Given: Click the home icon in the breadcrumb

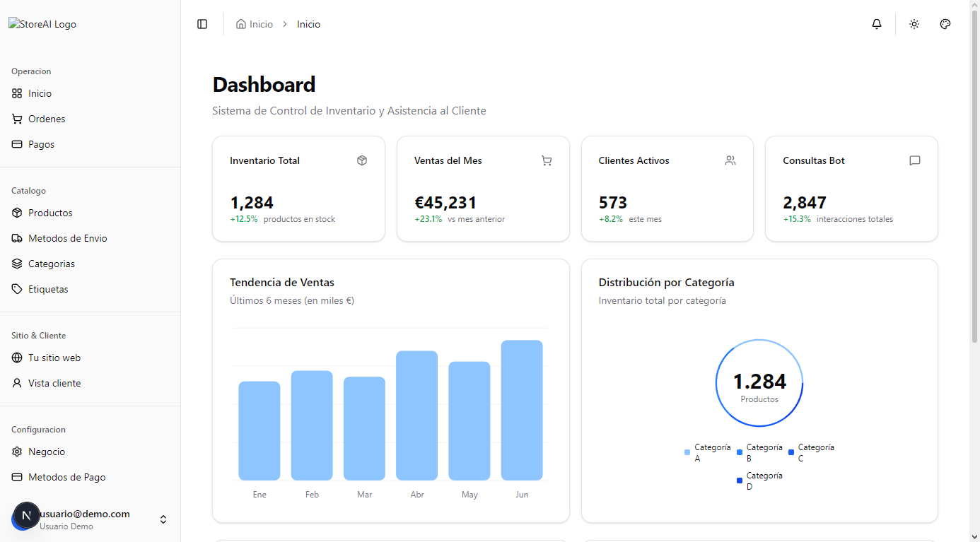Looking at the screenshot, I should tap(241, 24).
